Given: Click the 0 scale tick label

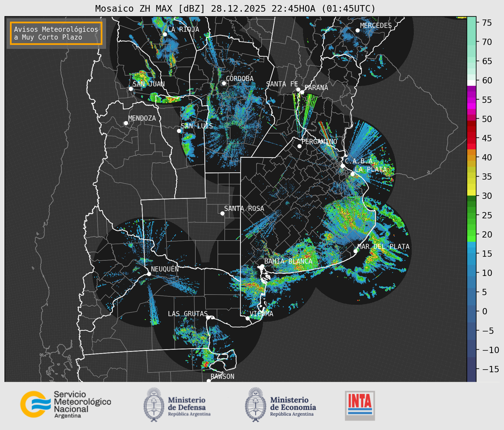Looking at the screenshot, I should pos(484,311).
